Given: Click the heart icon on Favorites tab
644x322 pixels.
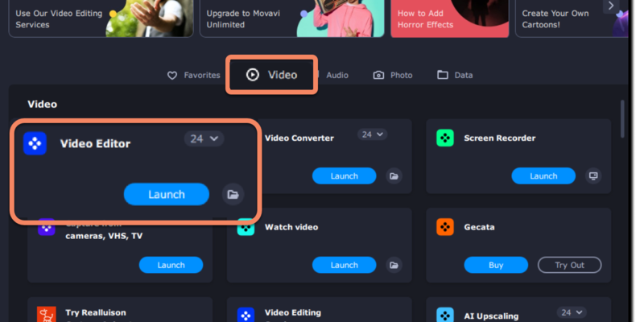Looking at the screenshot, I should tap(172, 76).
